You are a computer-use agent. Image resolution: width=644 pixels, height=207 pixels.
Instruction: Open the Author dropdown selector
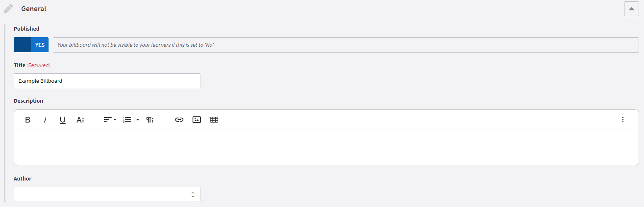(x=107, y=194)
